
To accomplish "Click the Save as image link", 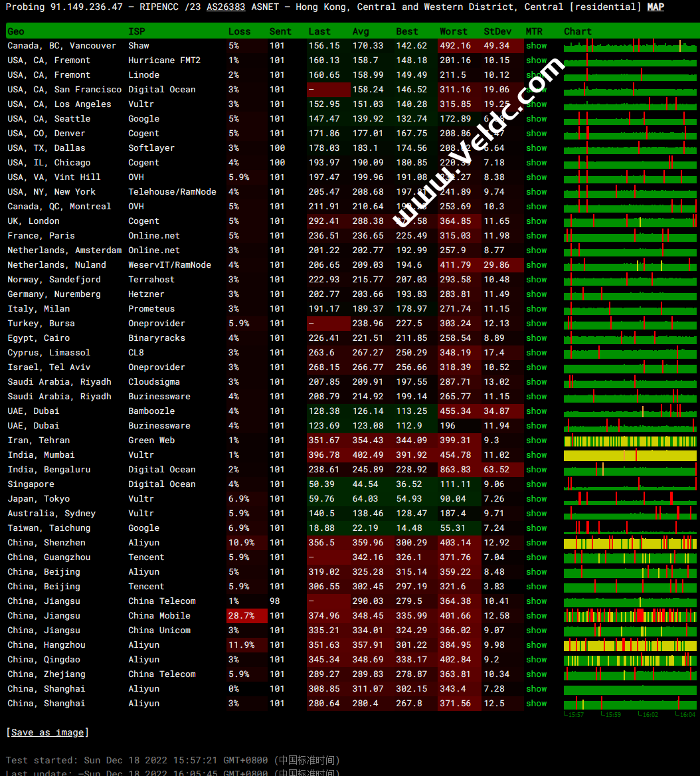I will click(48, 732).
